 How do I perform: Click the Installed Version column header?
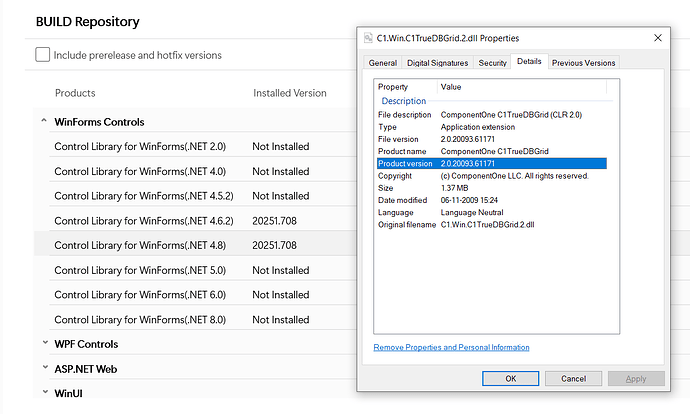click(290, 93)
